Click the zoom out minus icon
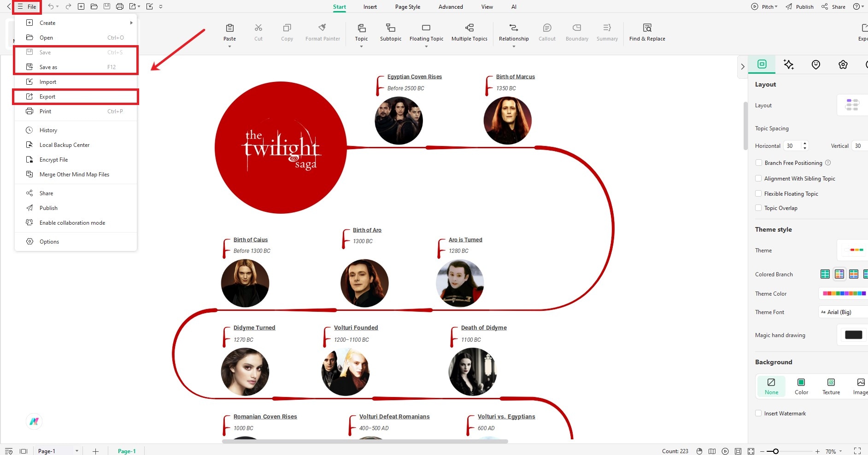868x455 pixels. [762, 451]
